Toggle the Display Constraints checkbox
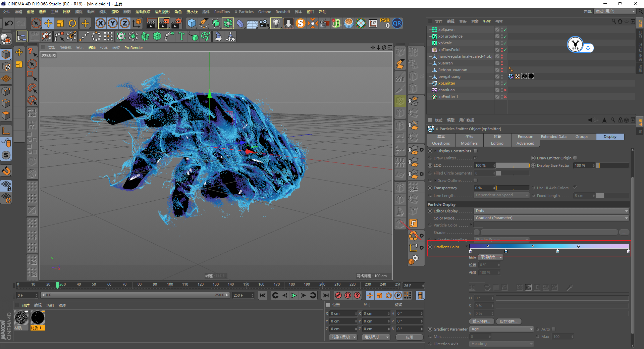The height and width of the screenshot is (349, 644). 475,151
